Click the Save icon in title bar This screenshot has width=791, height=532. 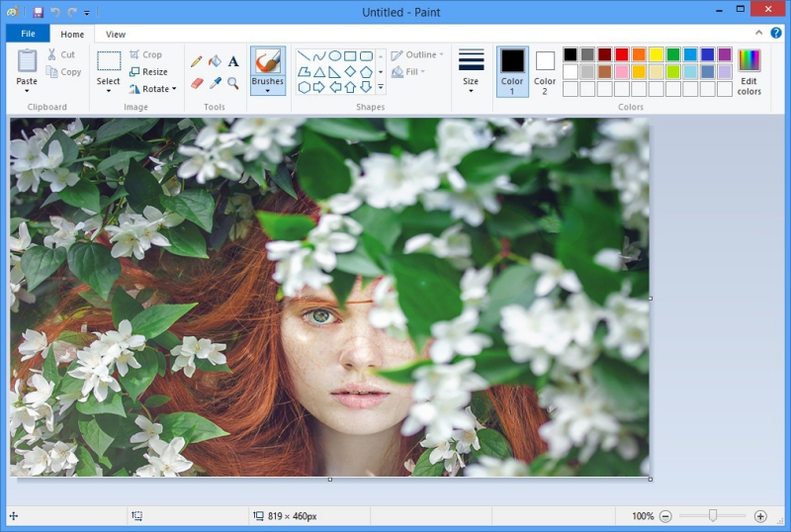click(39, 12)
